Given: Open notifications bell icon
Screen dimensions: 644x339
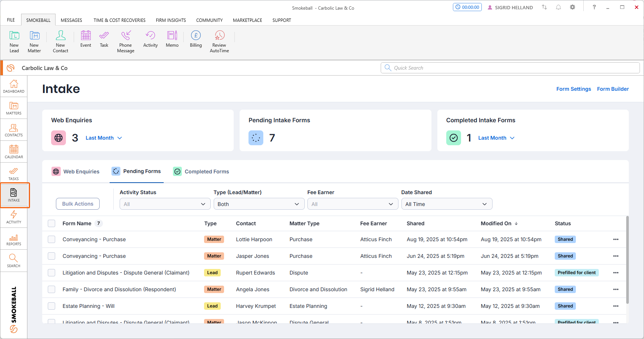Looking at the screenshot, I should [558, 7].
